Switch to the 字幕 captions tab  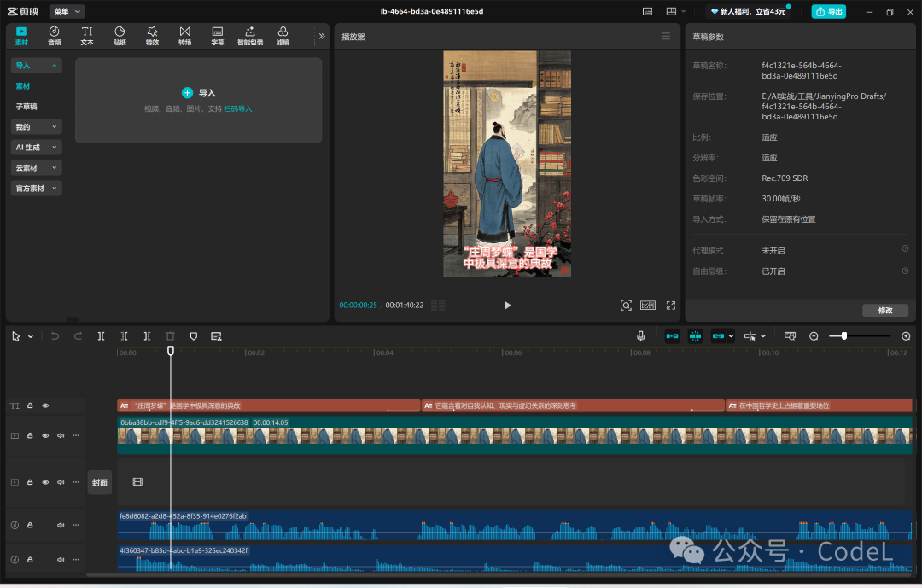[x=218, y=36]
